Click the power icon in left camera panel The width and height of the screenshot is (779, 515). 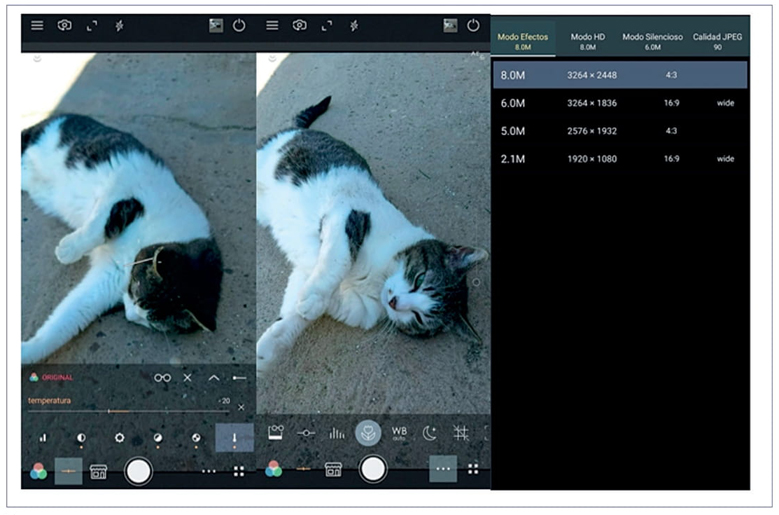point(239,25)
